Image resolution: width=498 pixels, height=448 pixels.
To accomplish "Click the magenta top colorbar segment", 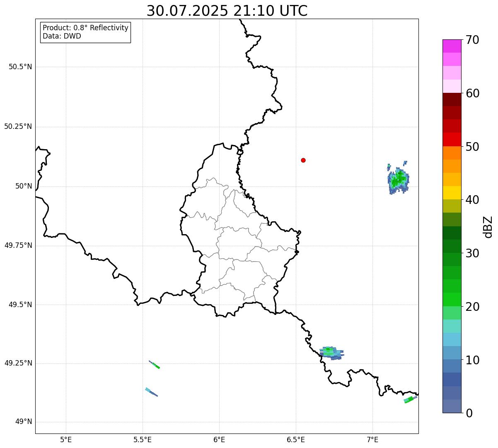I will [452, 46].
